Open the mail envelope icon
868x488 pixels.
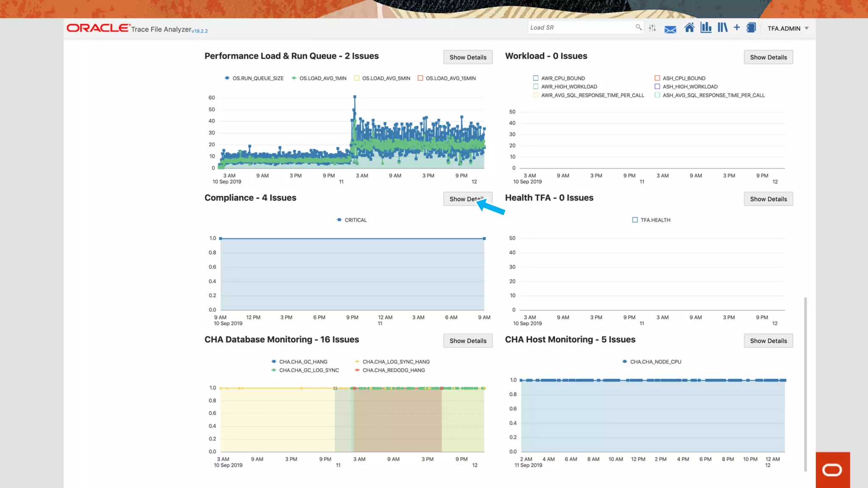670,29
